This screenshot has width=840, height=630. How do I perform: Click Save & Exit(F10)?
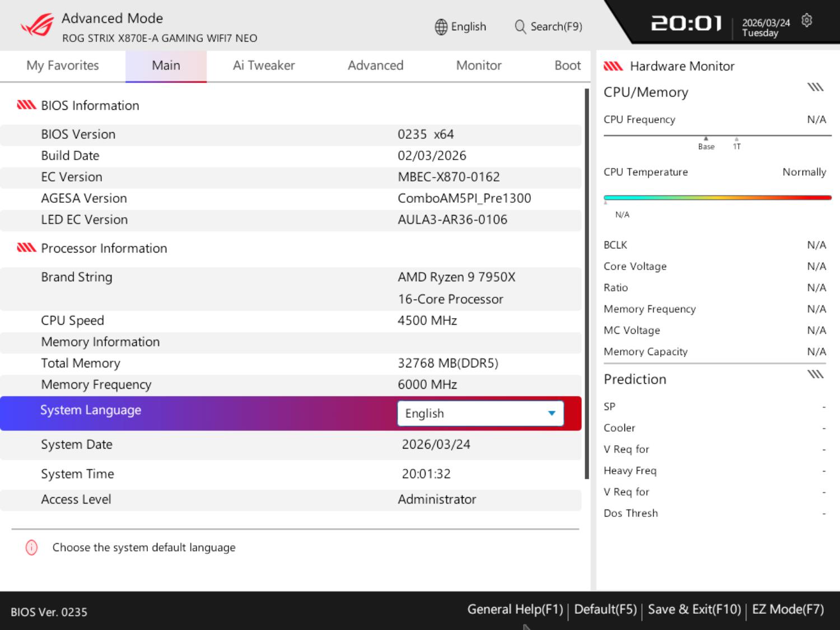(x=694, y=609)
